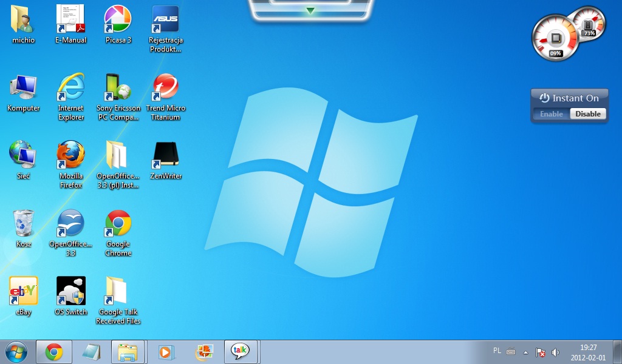The image size is (622, 364).
Task: Click the speaker volume tray icon
Action: [x=555, y=352]
